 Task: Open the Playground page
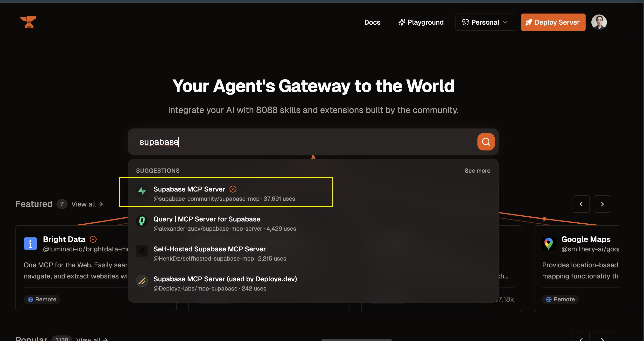[421, 22]
